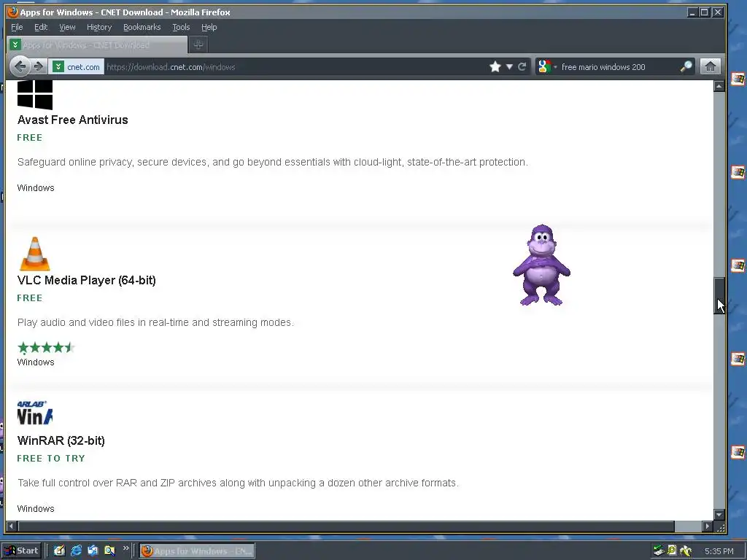The height and width of the screenshot is (560, 747).
Task: Click the 'FREE TO TRY' label under WinRAR
Action: pos(51,459)
